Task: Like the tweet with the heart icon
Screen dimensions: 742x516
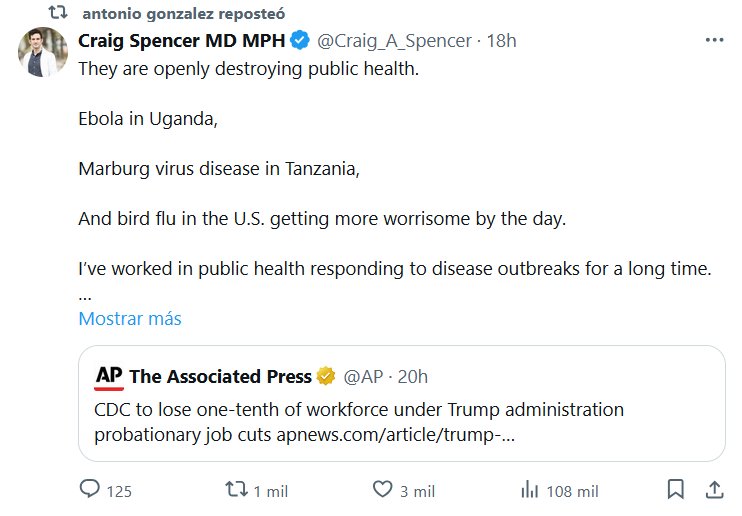Action: [382, 490]
